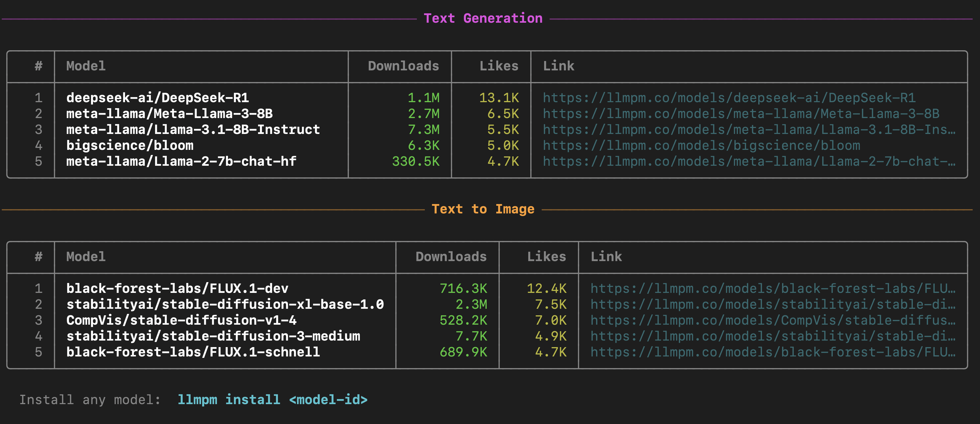Viewport: 980px width, 424px height.
Task: Open the bigscience/bloom model link
Action: coord(701,146)
